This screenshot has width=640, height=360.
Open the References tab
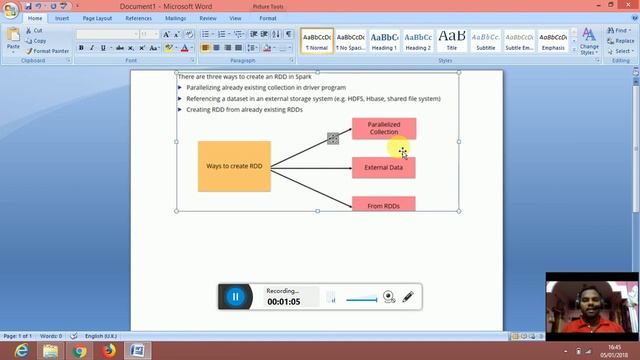138,18
